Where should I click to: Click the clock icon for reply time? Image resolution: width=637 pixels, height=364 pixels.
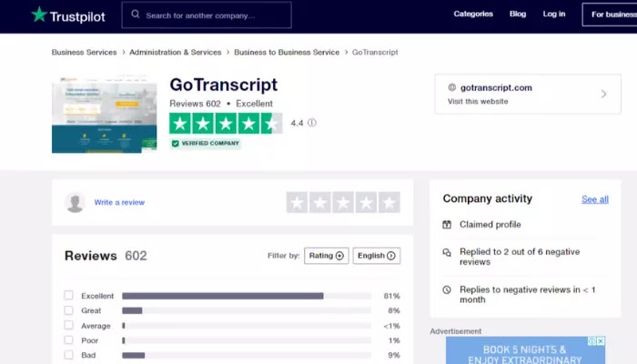click(447, 289)
